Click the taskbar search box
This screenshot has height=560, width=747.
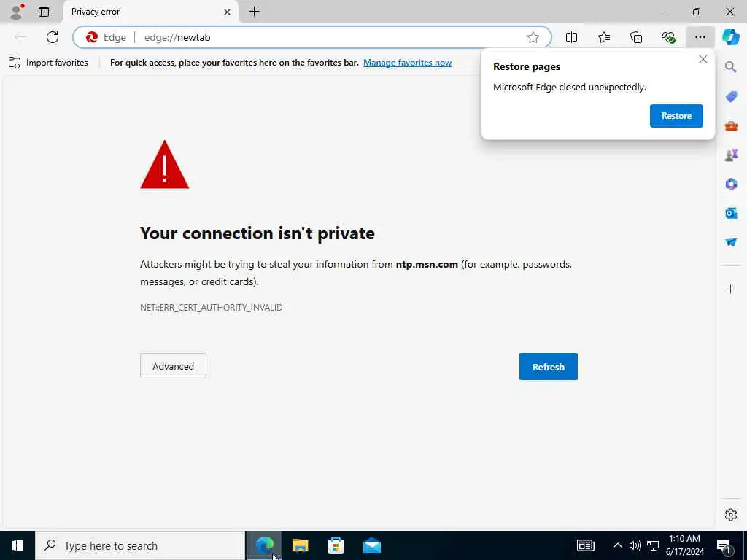coord(140,545)
